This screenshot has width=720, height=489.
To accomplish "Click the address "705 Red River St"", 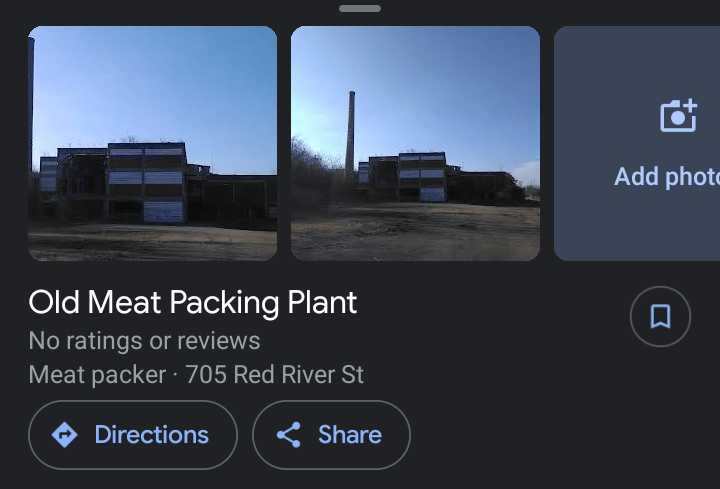I will (x=275, y=375).
